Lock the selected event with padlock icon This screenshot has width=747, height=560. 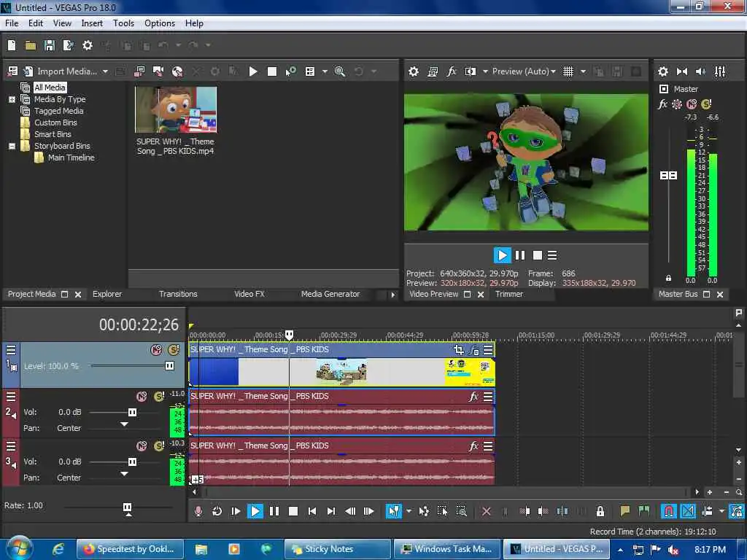tap(600, 511)
